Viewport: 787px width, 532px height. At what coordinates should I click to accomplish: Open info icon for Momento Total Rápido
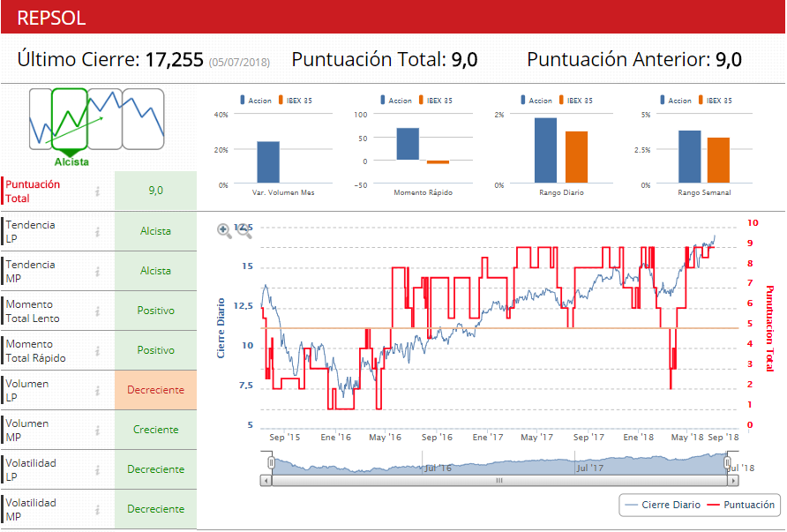coord(97,351)
